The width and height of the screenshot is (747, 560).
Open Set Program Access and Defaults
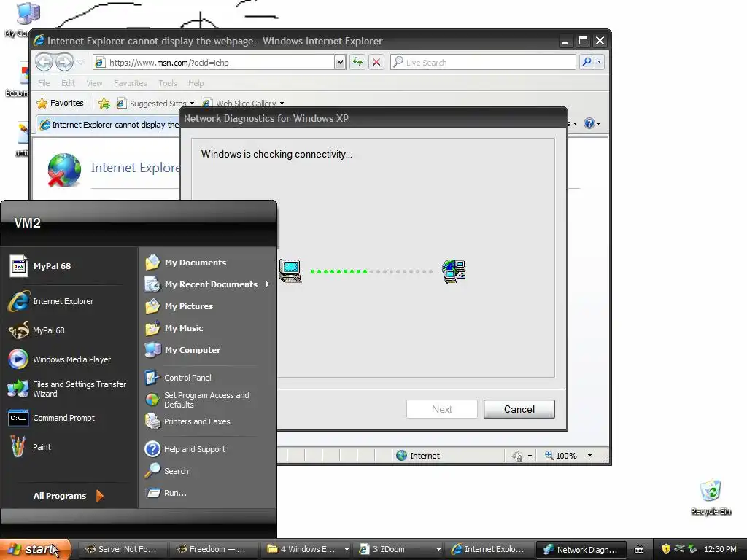click(207, 400)
